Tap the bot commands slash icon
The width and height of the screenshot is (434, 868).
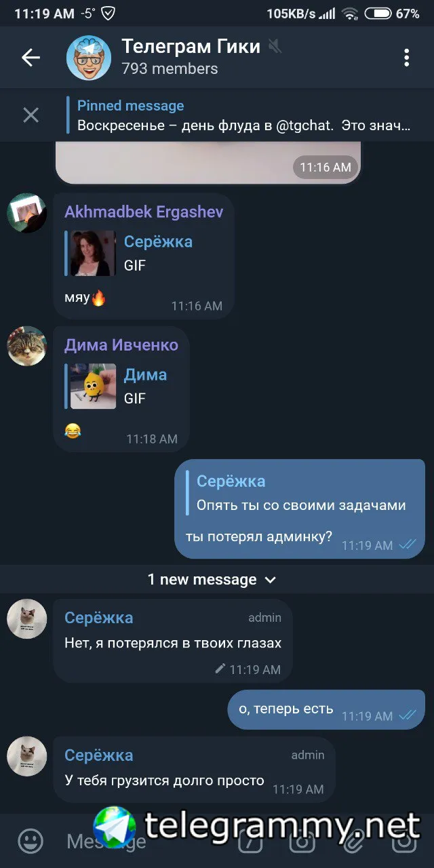coord(250,842)
